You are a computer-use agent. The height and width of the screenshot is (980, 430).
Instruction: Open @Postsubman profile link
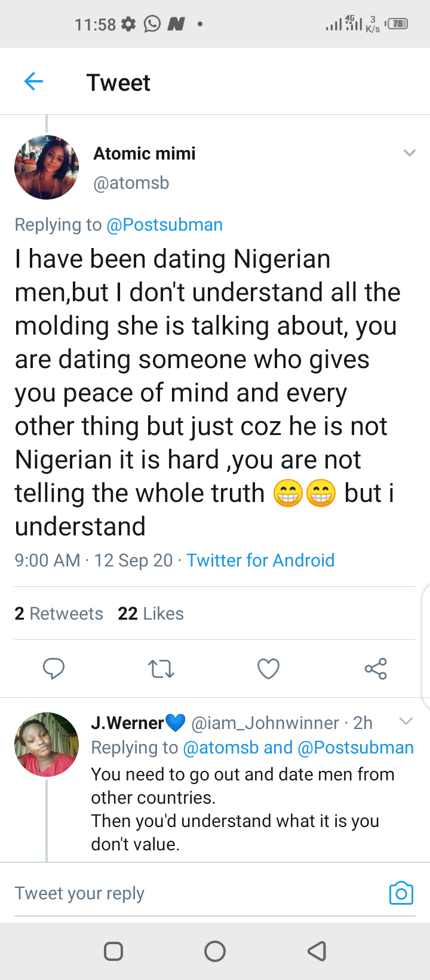(164, 225)
